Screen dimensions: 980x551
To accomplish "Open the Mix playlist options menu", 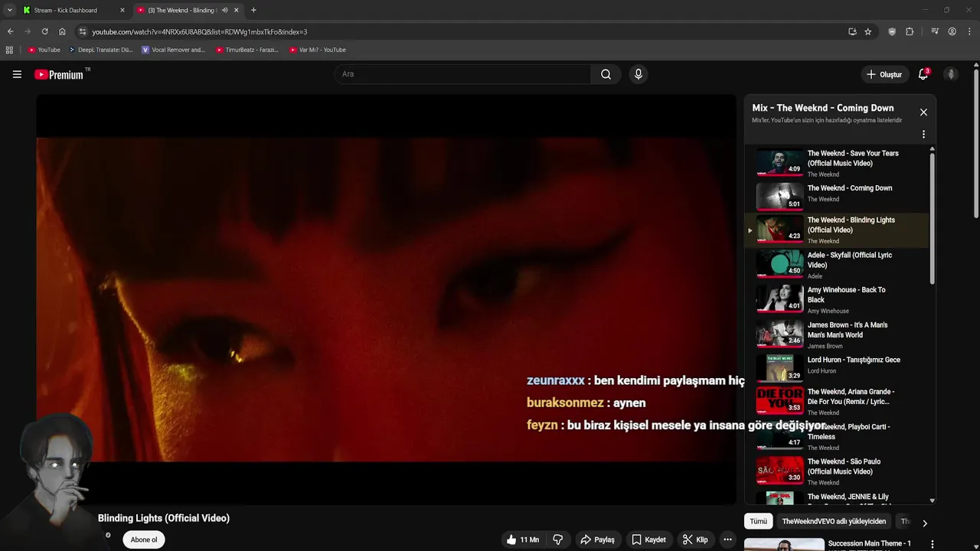I will (x=923, y=134).
